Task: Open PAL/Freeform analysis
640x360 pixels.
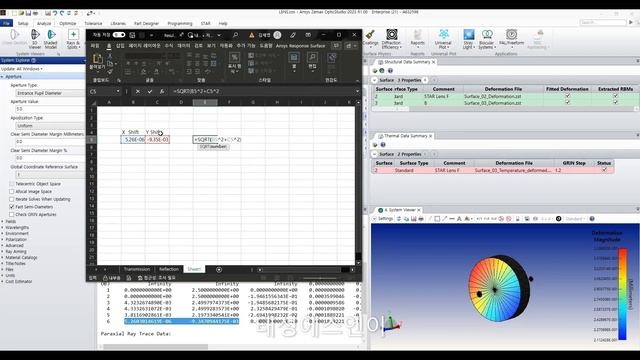Action: pos(511,38)
